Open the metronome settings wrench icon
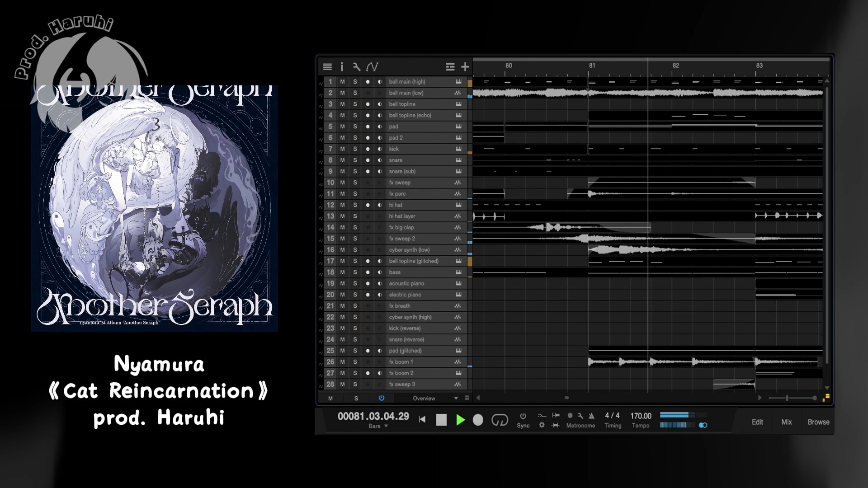This screenshot has width=868, height=488. point(580,416)
